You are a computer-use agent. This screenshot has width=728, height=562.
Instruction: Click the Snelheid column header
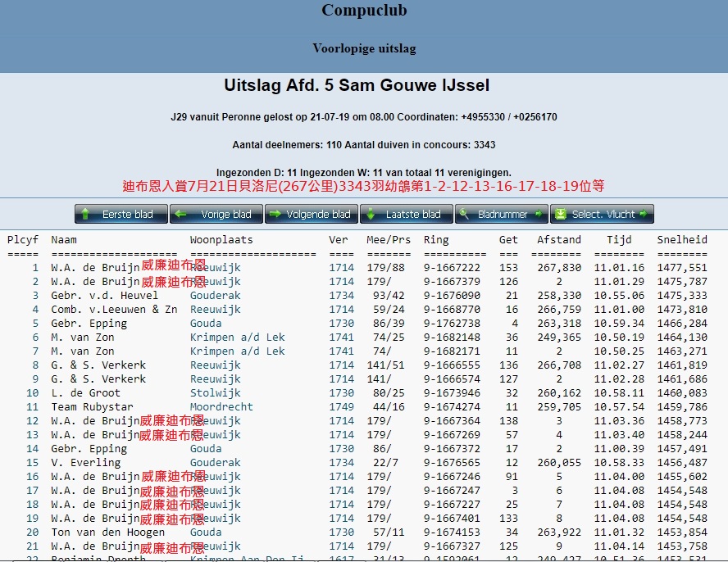pyautogui.click(x=682, y=240)
